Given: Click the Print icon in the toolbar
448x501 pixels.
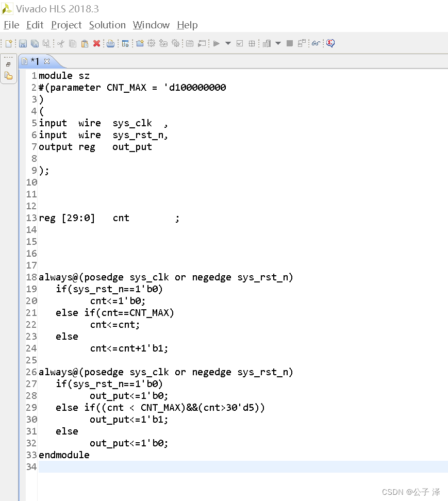Looking at the screenshot, I should [110, 43].
